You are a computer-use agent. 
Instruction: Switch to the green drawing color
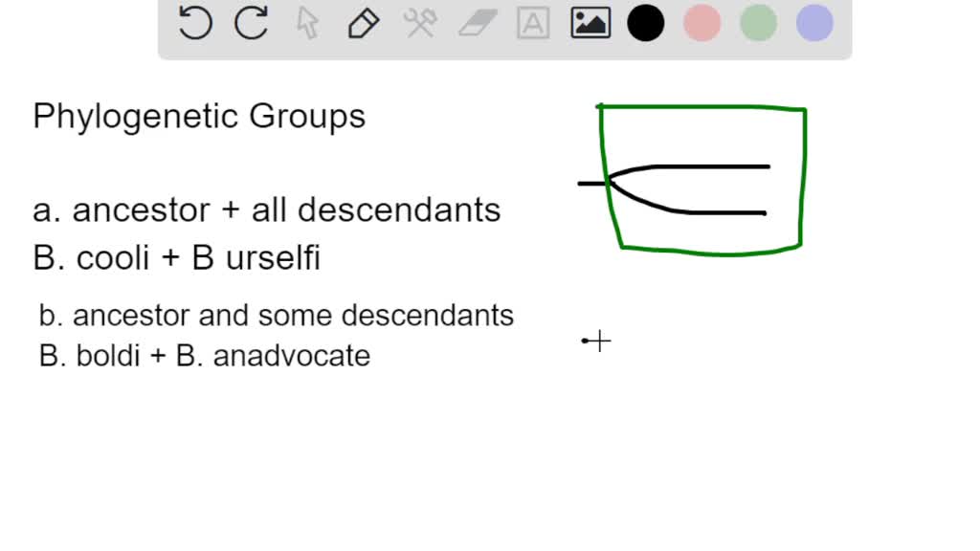(x=758, y=23)
